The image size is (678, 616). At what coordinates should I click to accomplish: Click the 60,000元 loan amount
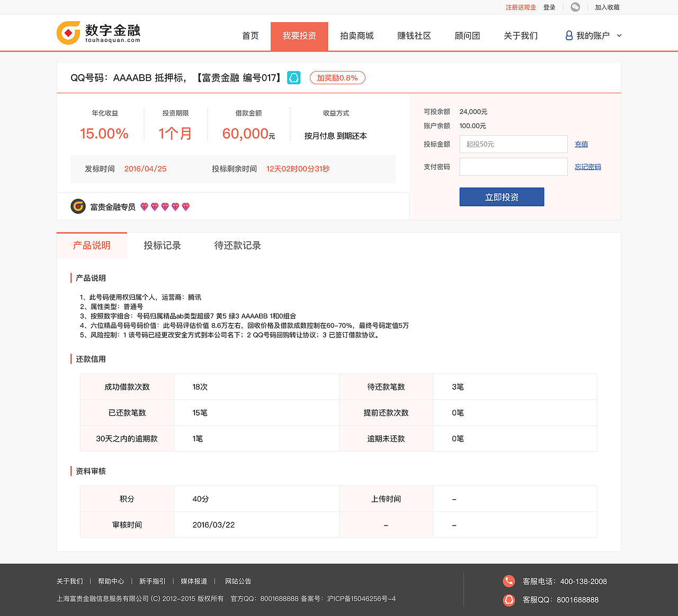[249, 133]
